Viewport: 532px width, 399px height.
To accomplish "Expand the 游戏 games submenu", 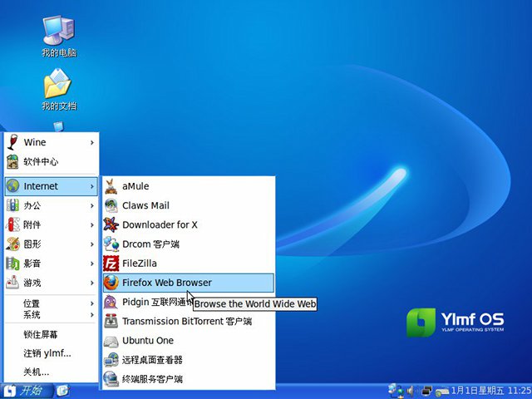I will coord(52,283).
